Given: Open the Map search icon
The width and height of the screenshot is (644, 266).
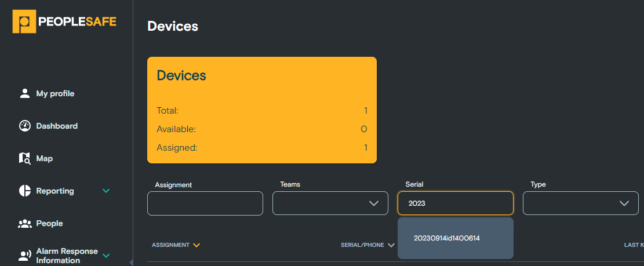Looking at the screenshot, I should point(25,158).
